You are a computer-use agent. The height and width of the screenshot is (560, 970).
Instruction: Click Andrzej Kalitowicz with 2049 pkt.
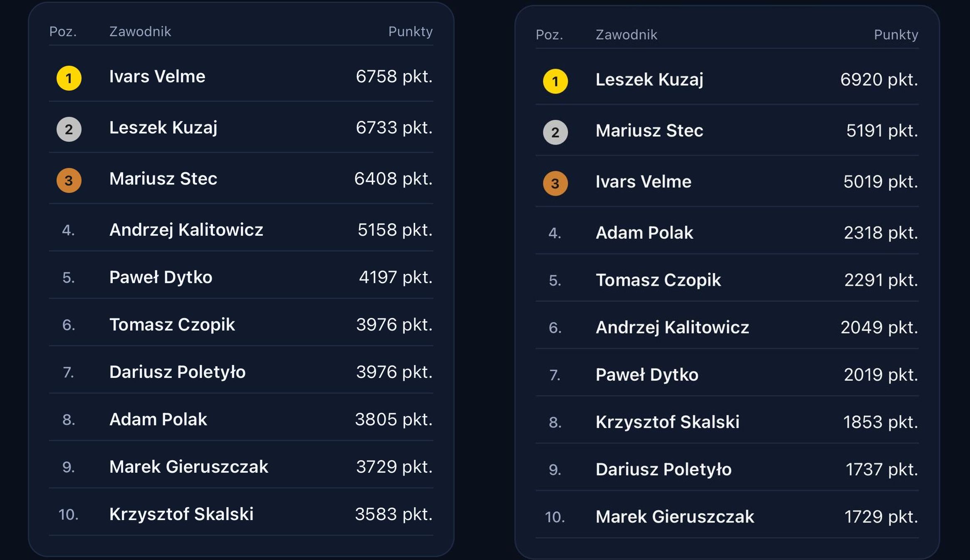point(672,328)
